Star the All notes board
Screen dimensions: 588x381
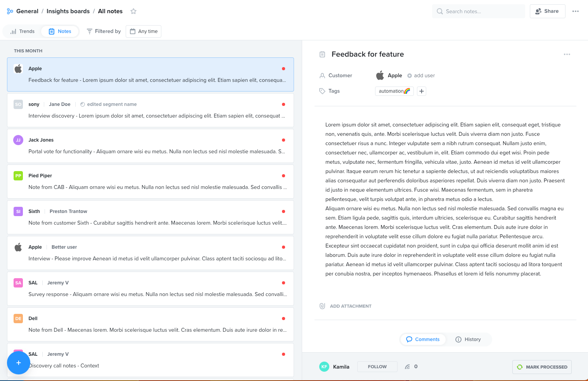133,11
